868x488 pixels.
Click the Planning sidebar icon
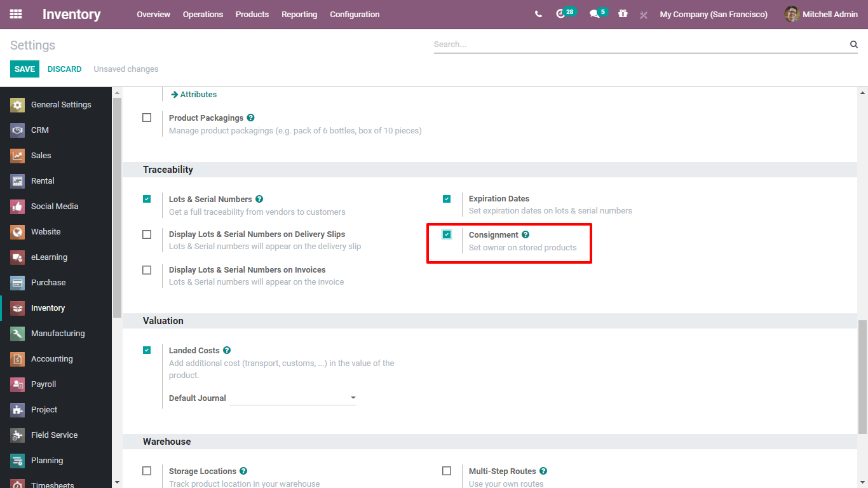(x=18, y=461)
